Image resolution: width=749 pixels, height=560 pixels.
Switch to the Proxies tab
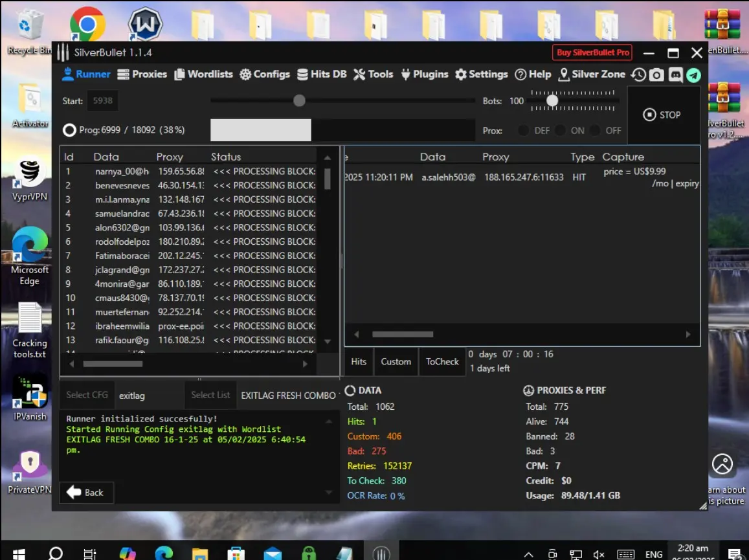click(x=142, y=74)
